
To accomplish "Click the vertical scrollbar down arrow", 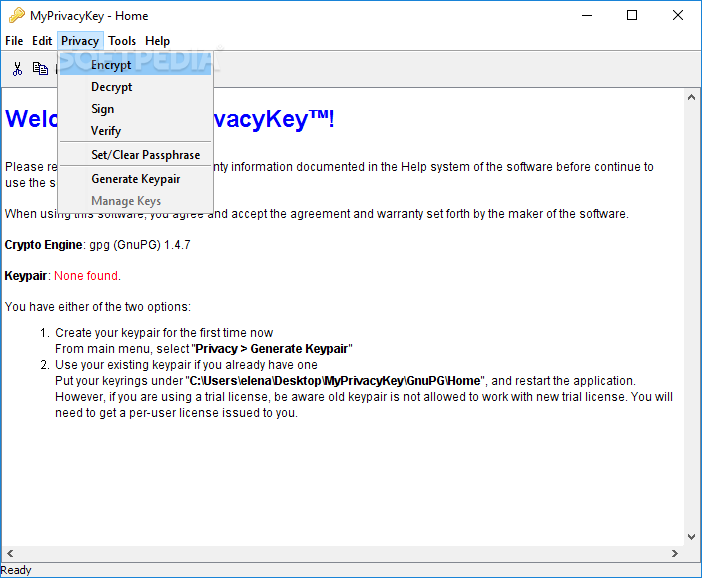I will point(691,536).
